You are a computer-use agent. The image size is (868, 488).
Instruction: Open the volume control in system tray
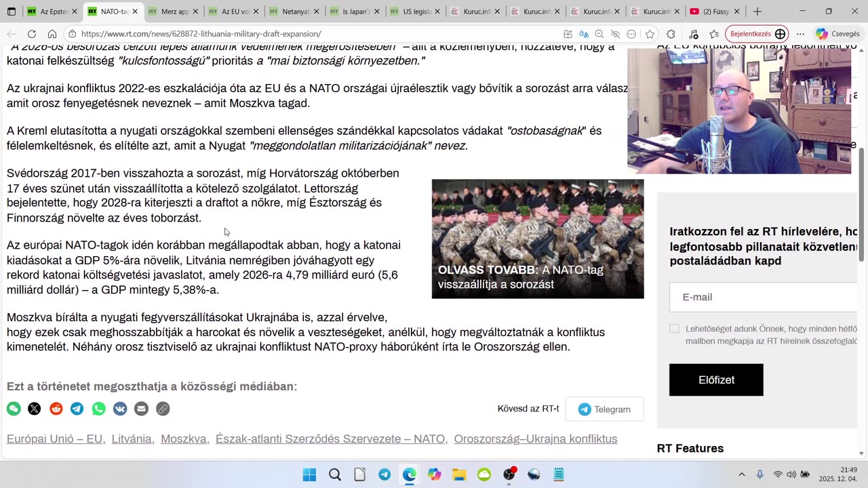(x=791, y=474)
